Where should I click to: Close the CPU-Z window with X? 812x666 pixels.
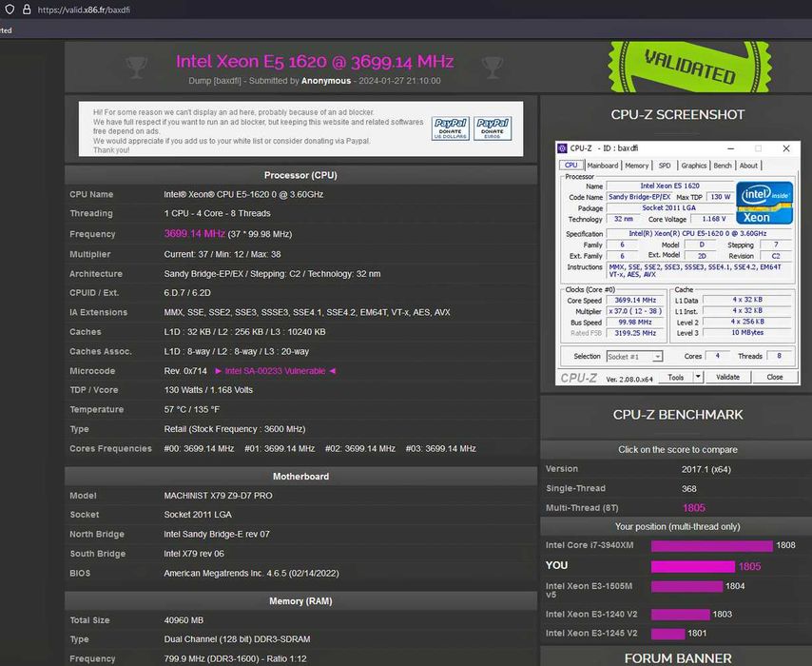pos(786,148)
